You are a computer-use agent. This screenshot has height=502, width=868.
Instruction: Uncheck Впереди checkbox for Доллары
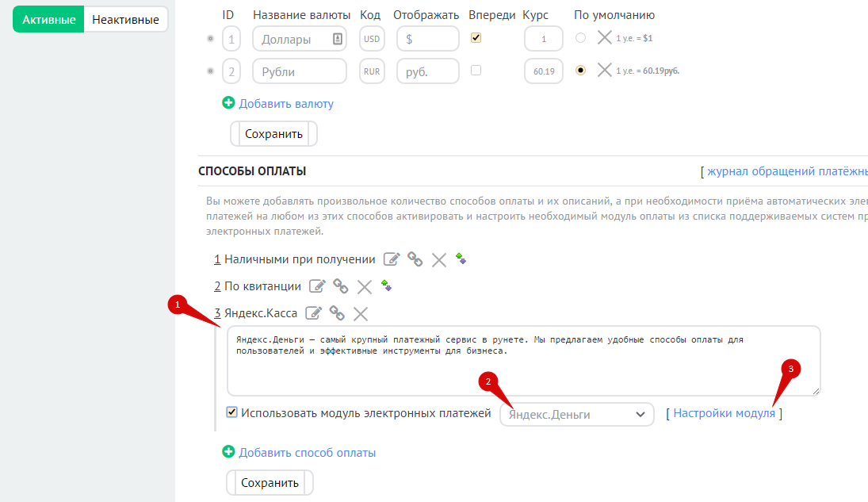tap(476, 37)
